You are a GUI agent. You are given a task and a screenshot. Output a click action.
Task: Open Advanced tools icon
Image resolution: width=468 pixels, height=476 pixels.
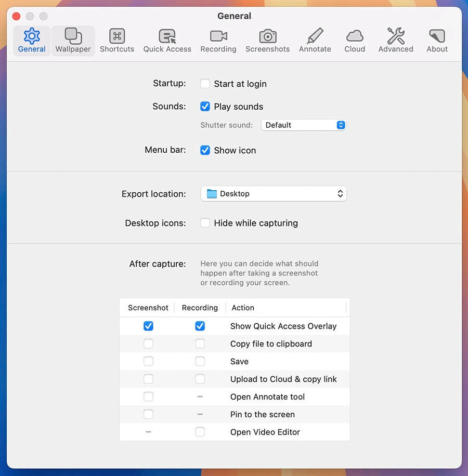coord(396,36)
